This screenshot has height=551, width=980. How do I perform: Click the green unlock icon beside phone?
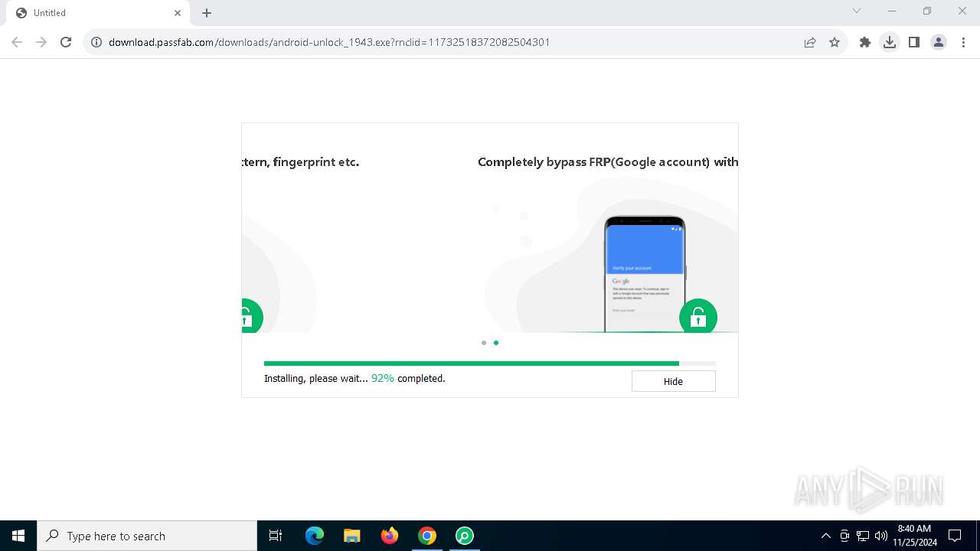698,317
